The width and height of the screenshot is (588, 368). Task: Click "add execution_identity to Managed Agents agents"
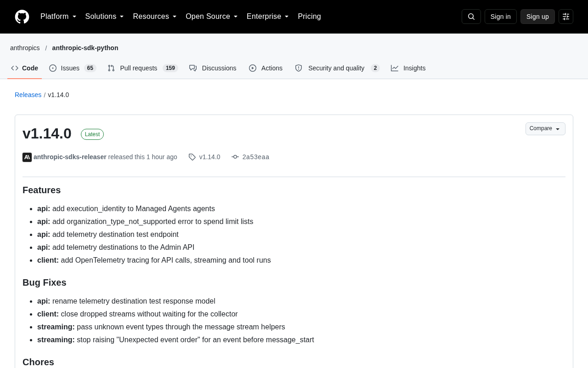tap(134, 208)
